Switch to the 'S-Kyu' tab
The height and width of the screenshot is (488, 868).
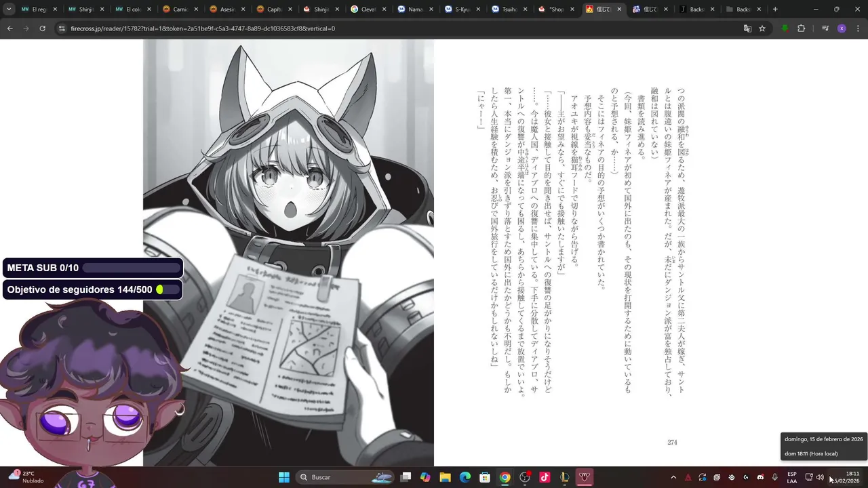[462, 9]
